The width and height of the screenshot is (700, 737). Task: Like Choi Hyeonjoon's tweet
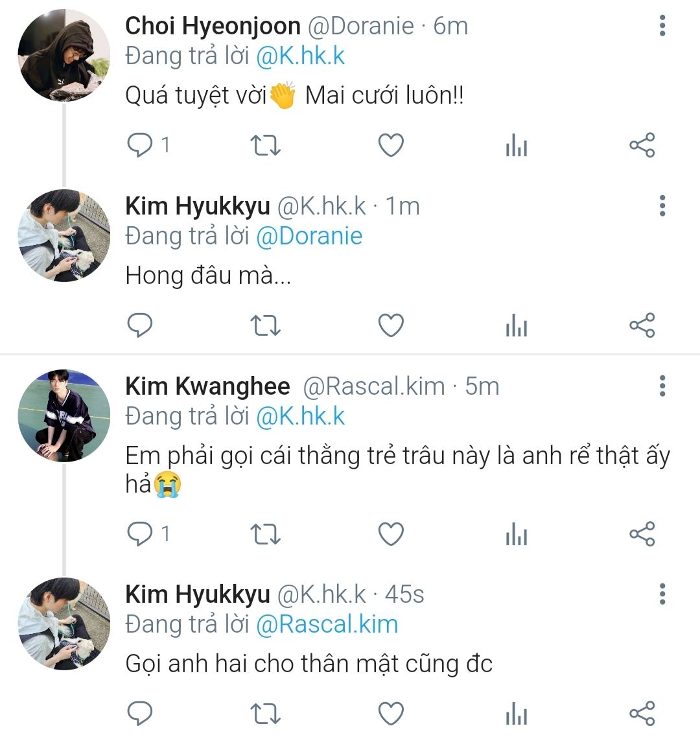tap(391, 145)
